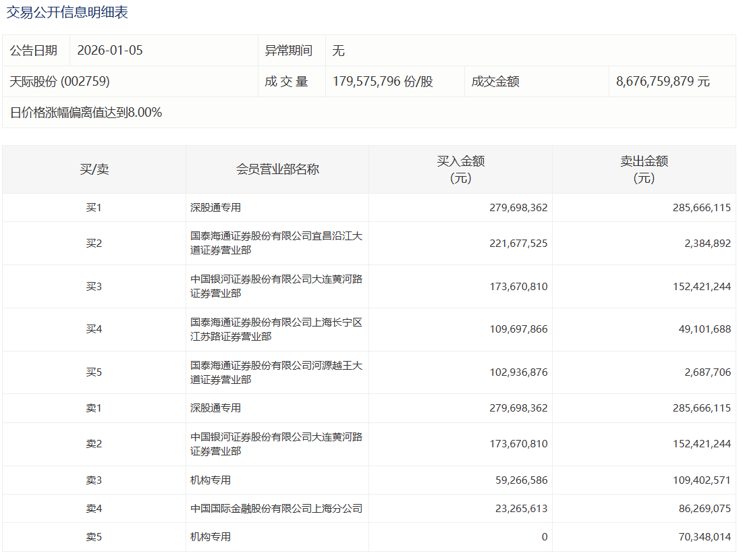Viewport: 743px width, 560px height.
Task: Select 深股通专用 in the 买1 row
Action: [x=215, y=208]
